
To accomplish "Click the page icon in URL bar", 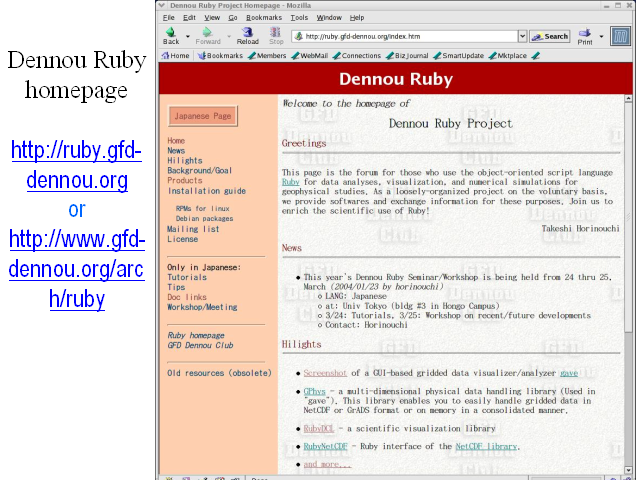I will (299, 36).
